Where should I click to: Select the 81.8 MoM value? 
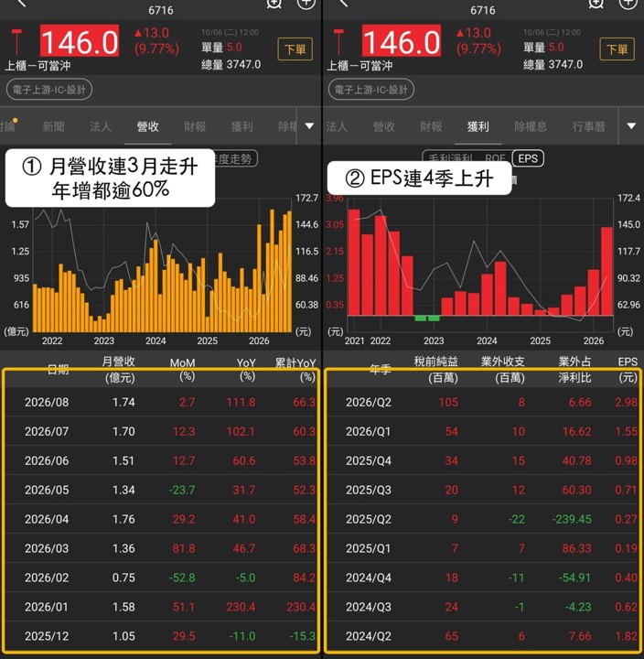184,548
